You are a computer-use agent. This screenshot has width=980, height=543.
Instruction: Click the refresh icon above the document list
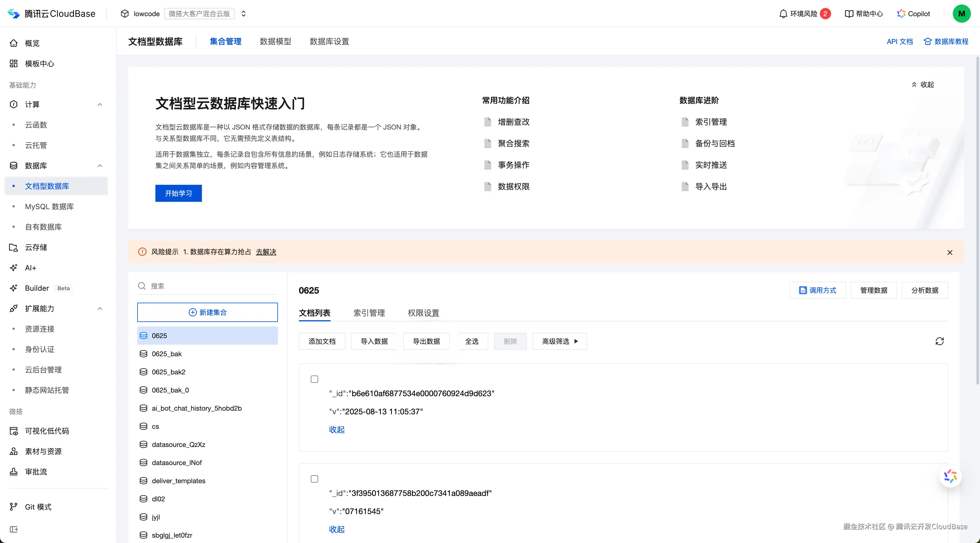[940, 341]
